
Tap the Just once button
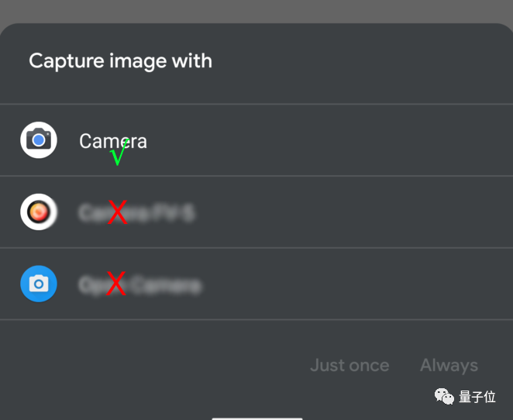point(349,365)
